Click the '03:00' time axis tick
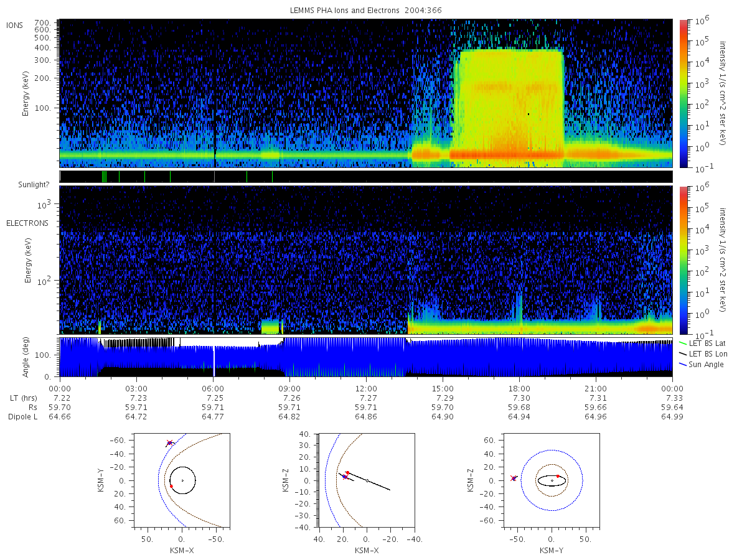Screen dimensions: 747x560 tap(136, 388)
